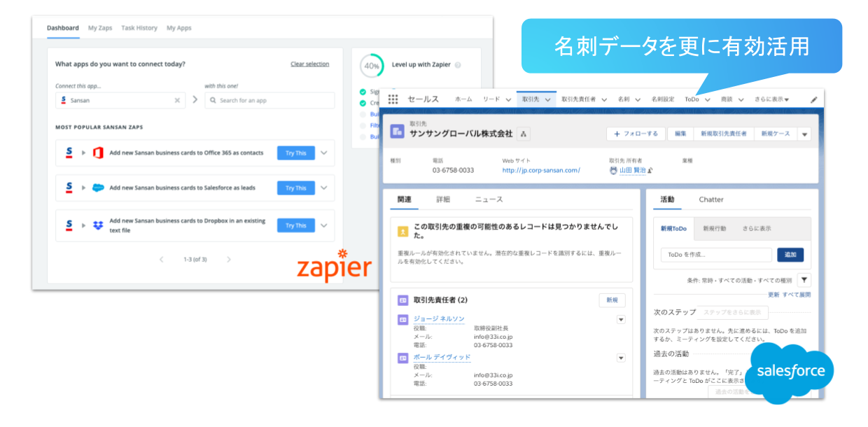This screenshot has height=427, width=868.
Task: Click the Clear selection link in Zapier
Action: [309, 64]
